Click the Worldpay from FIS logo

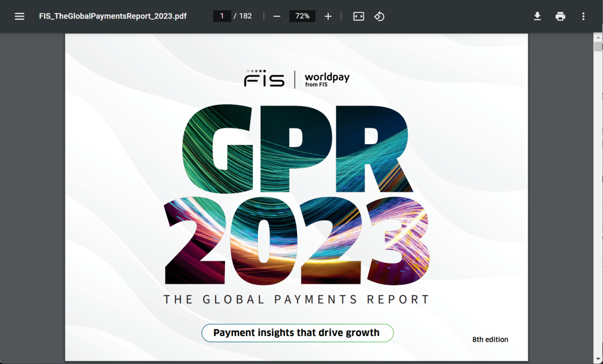(x=327, y=80)
